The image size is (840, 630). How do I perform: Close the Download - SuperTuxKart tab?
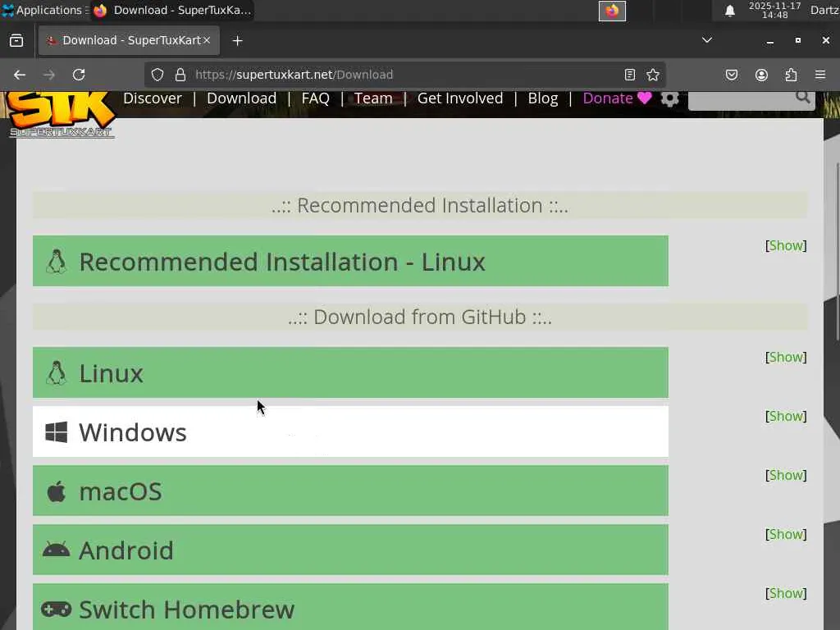tap(206, 41)
